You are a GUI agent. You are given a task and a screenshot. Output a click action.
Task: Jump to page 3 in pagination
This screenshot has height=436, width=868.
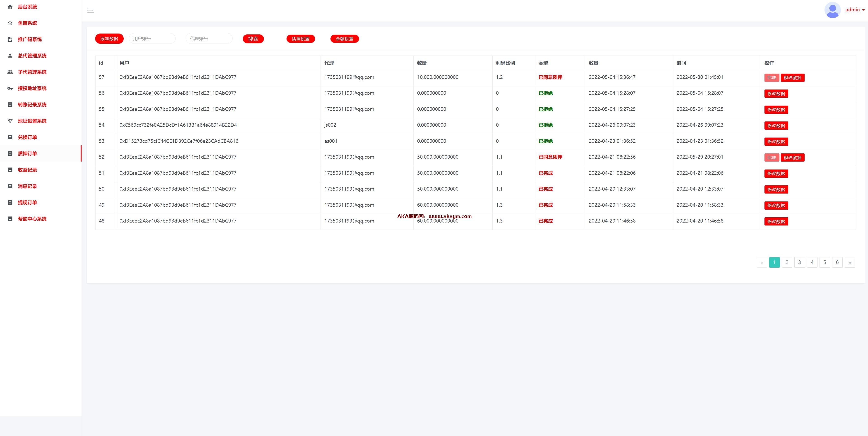click(799, 262)
